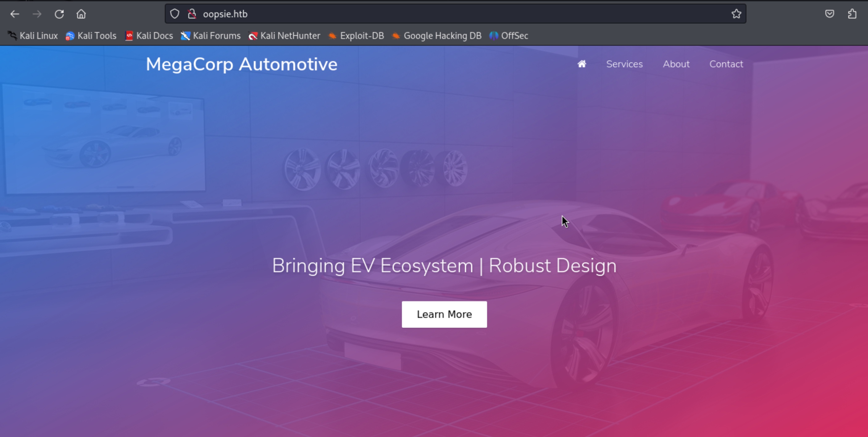
Task: Click the insecure connection padlock icon
Action: 192,14
